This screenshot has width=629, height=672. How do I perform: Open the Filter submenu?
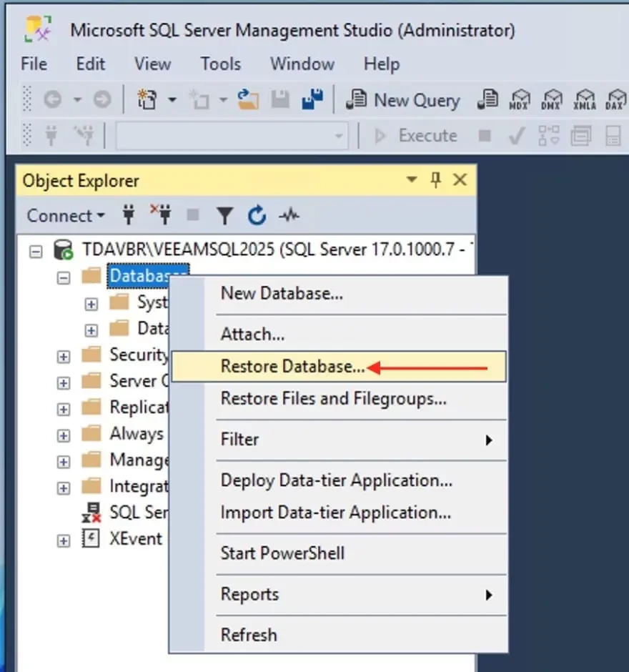(339, 440)
